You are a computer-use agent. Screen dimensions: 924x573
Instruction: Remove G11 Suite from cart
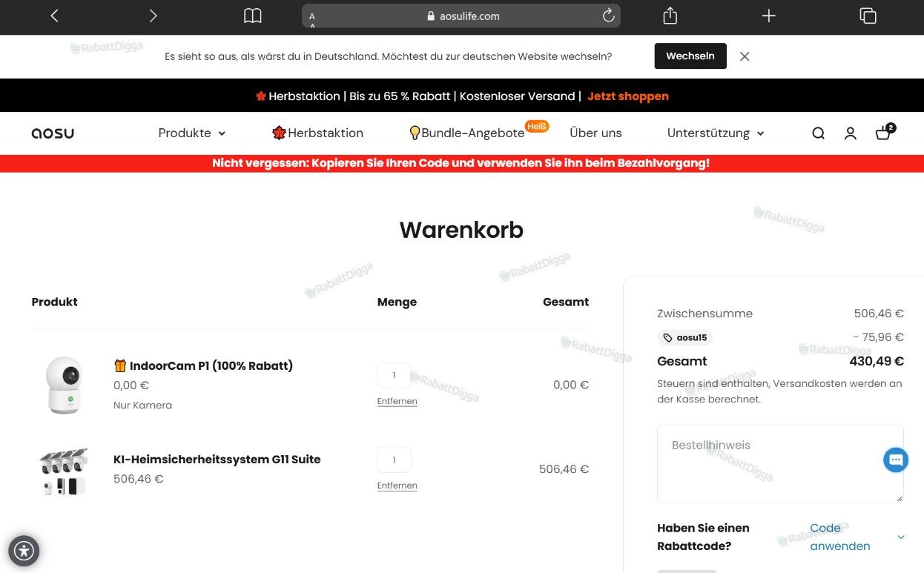[397, 486]
